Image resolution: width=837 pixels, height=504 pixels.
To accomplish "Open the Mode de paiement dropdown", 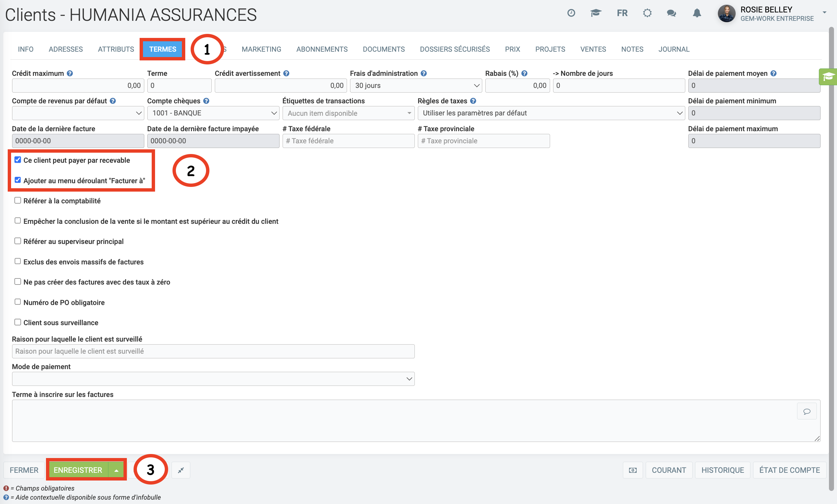I will [213, 379].
